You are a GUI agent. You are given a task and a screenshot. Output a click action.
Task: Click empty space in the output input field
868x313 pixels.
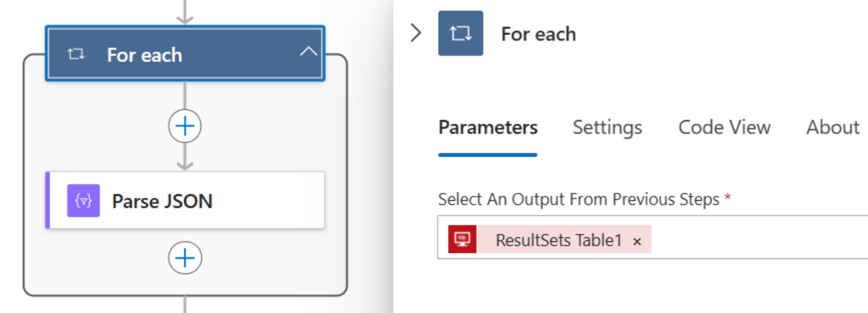pyautogui.click(x=758, y=237)
